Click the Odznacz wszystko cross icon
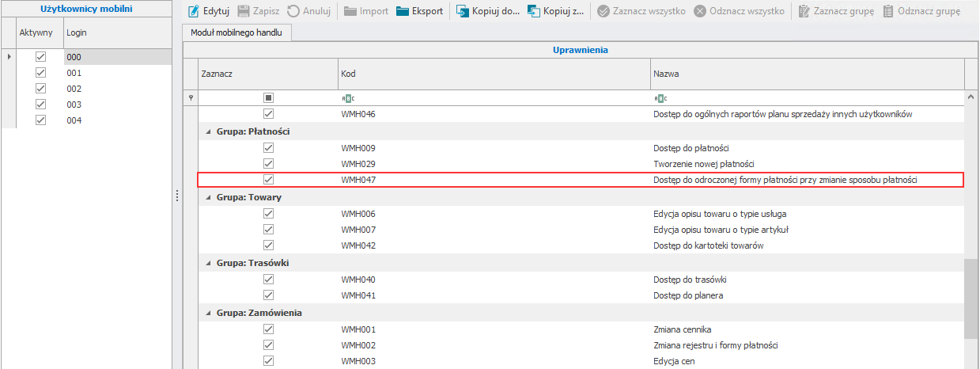The image size is (980, 369). [700, 12]
